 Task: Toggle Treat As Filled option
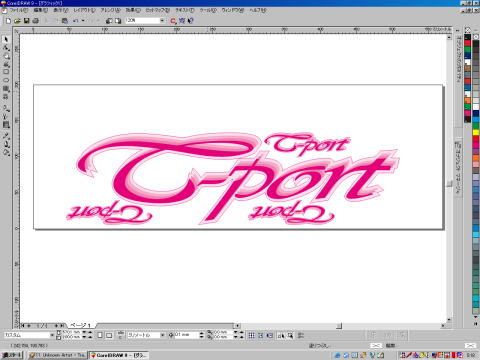coord(290,335)
